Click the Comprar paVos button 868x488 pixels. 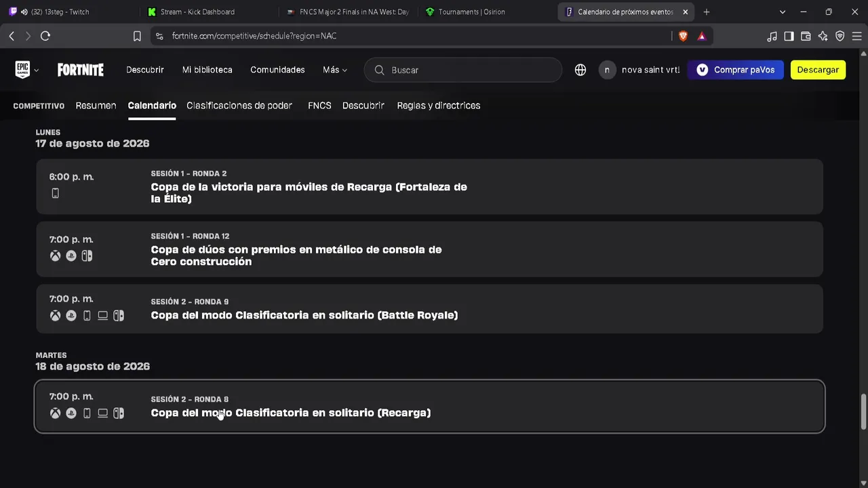pos(736,70)
